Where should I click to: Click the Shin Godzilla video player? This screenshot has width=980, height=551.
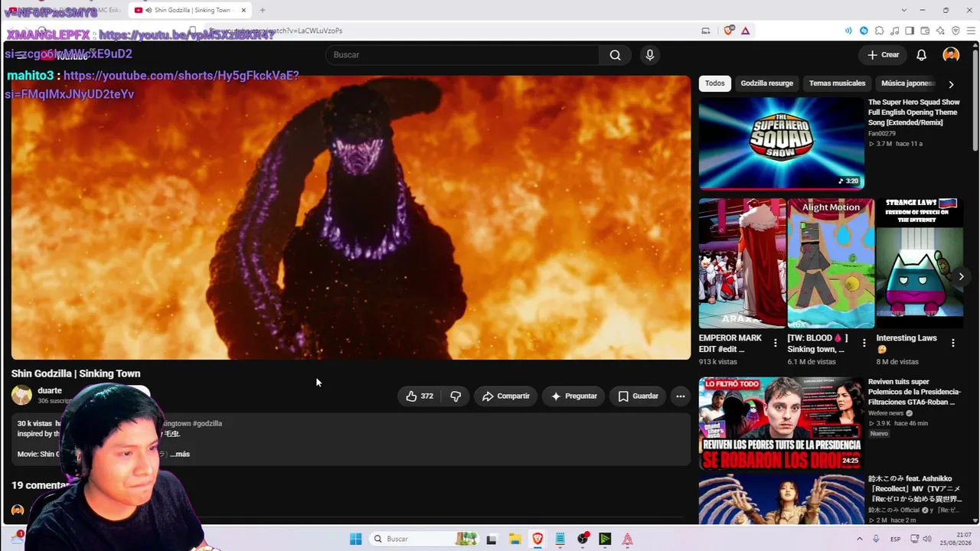(351, 217)
